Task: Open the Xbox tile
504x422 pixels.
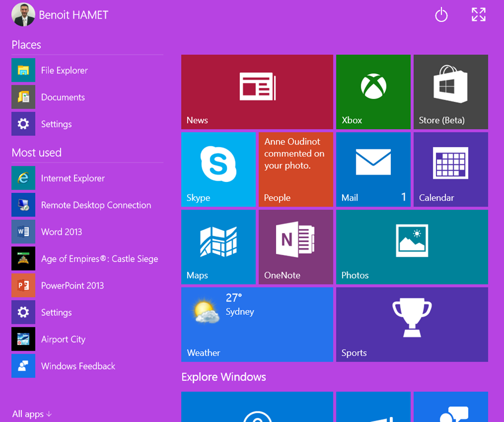Action: 373,92
